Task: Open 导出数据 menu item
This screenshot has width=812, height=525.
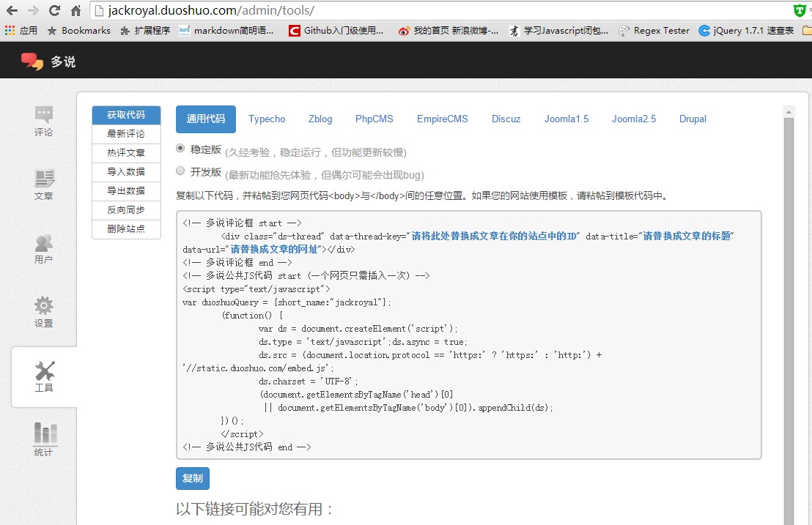Action: coord(126,191)
